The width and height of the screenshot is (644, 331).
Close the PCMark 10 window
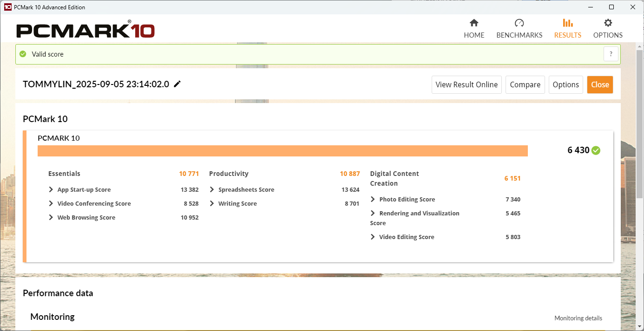point(633,7)
